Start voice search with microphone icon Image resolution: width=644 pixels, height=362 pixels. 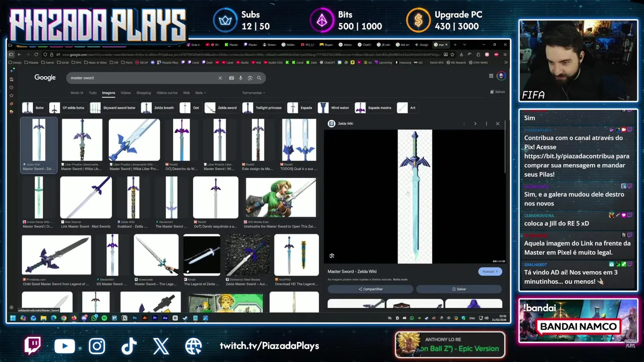tap(240, 78)
